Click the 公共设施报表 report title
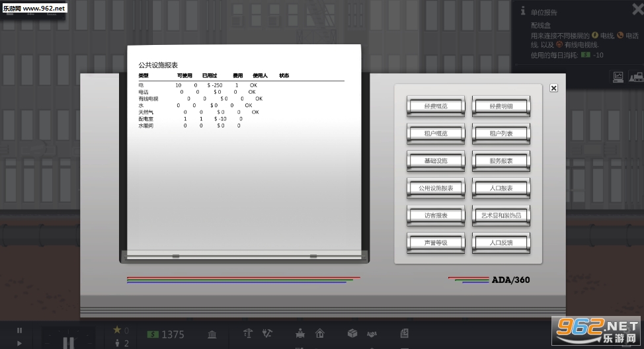644x349 pixels. 158,65
